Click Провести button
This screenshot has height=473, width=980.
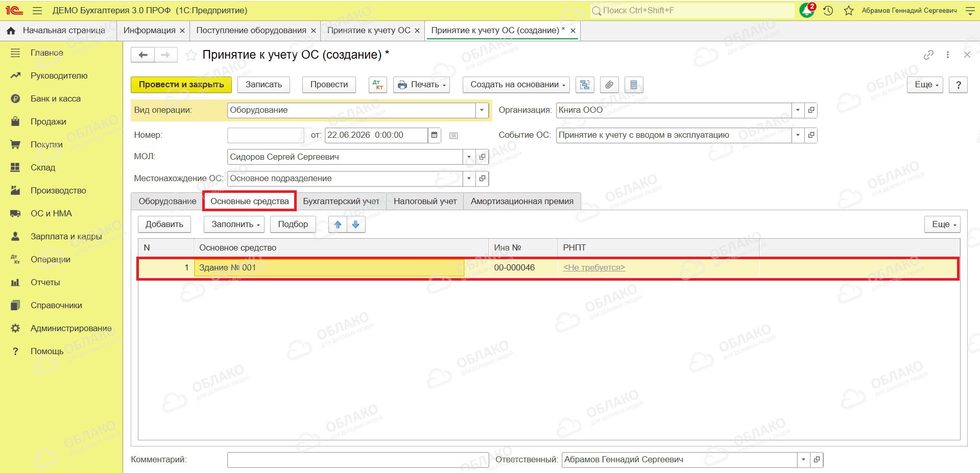[329, 85]
